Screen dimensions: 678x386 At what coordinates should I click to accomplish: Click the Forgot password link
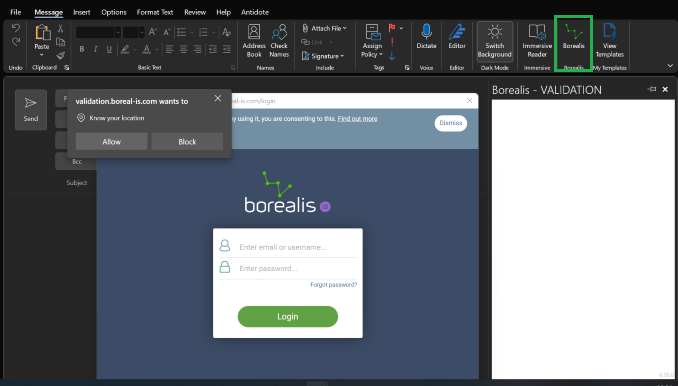[x=334, y=284]
